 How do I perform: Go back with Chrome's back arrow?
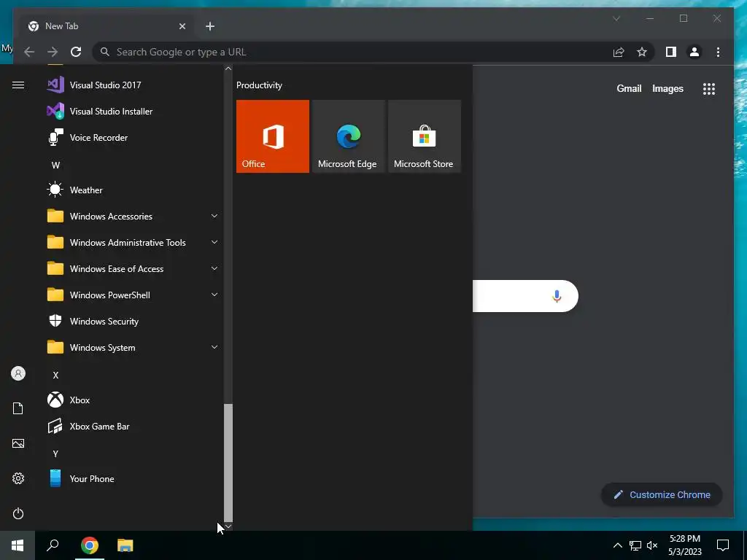(29, 52)
